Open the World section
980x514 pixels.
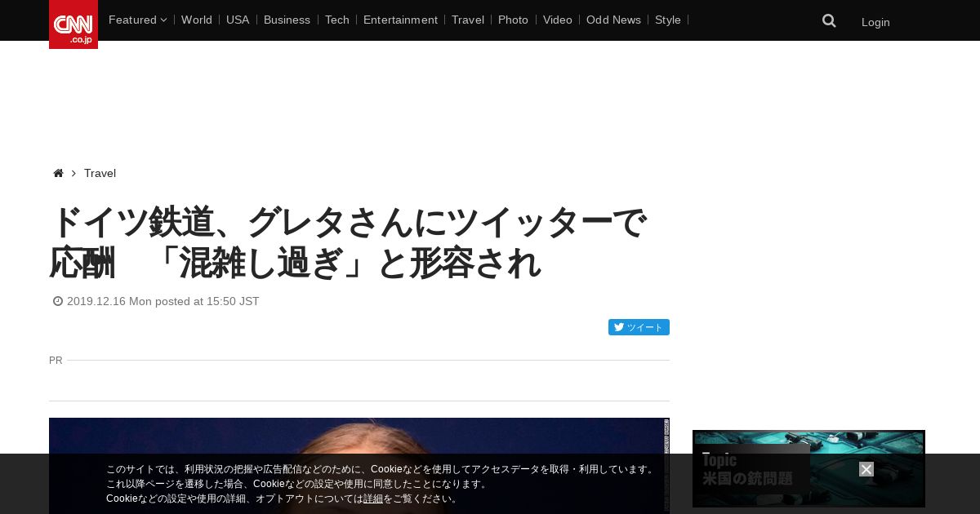197,20
